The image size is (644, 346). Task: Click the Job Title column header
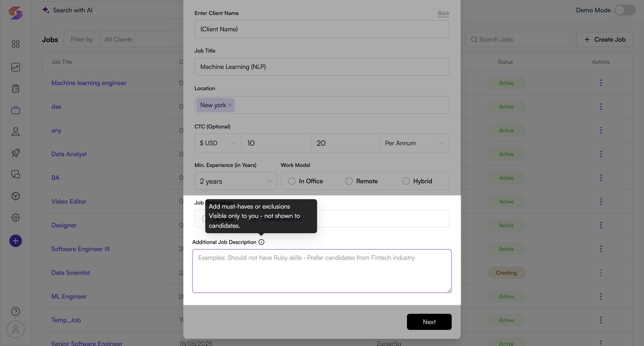[61, 62]
